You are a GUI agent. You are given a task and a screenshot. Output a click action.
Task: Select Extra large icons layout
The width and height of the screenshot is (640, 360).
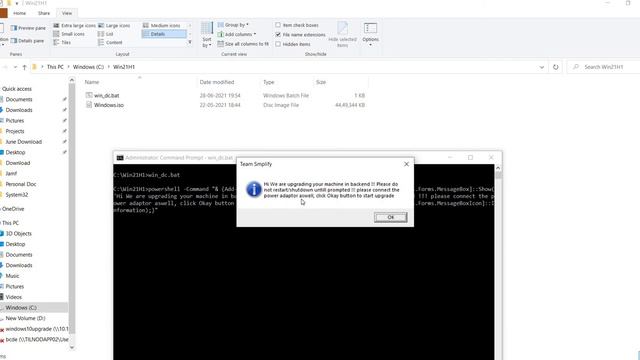coord(74,25)
